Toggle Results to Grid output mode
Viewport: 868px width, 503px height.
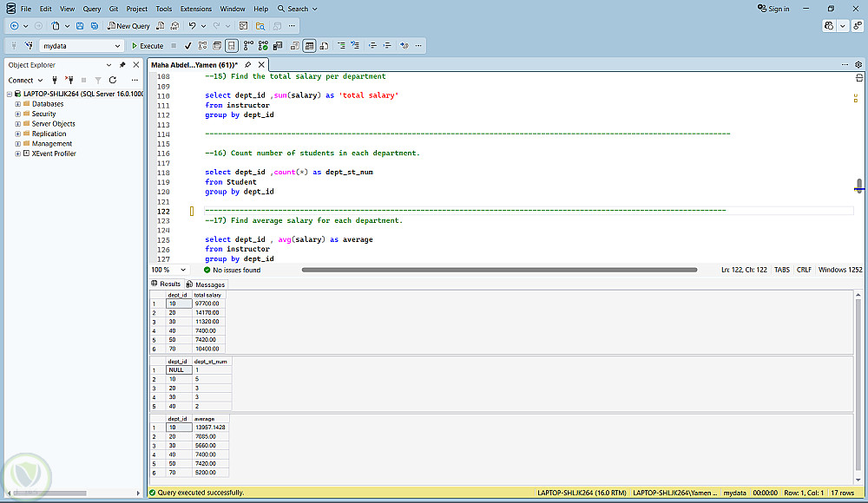(x=308, y=46)
